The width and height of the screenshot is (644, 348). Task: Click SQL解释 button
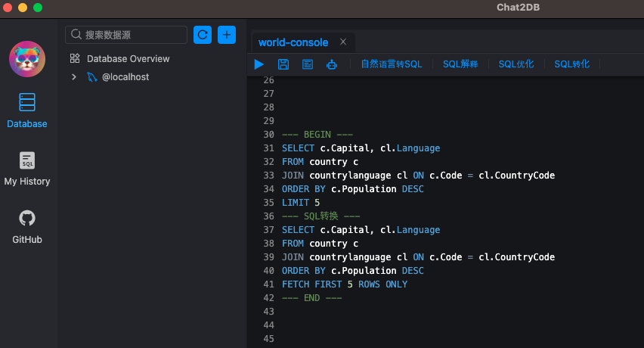click(x=460, y=64)
